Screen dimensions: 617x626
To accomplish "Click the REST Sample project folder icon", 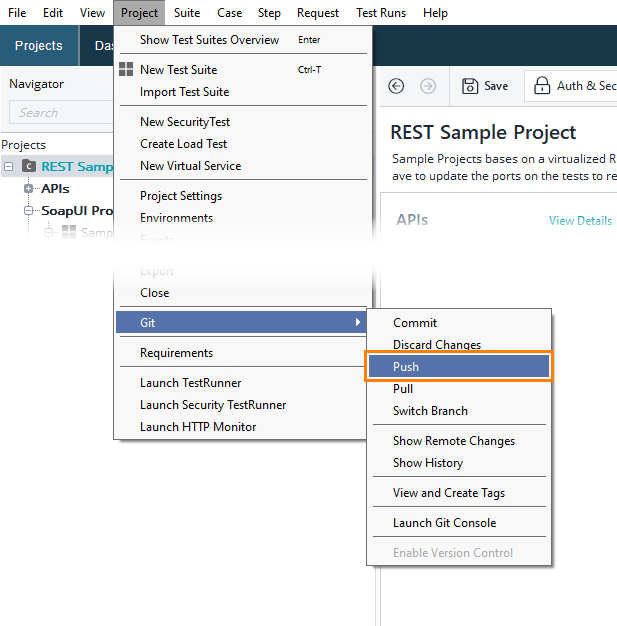I will 29,166.
